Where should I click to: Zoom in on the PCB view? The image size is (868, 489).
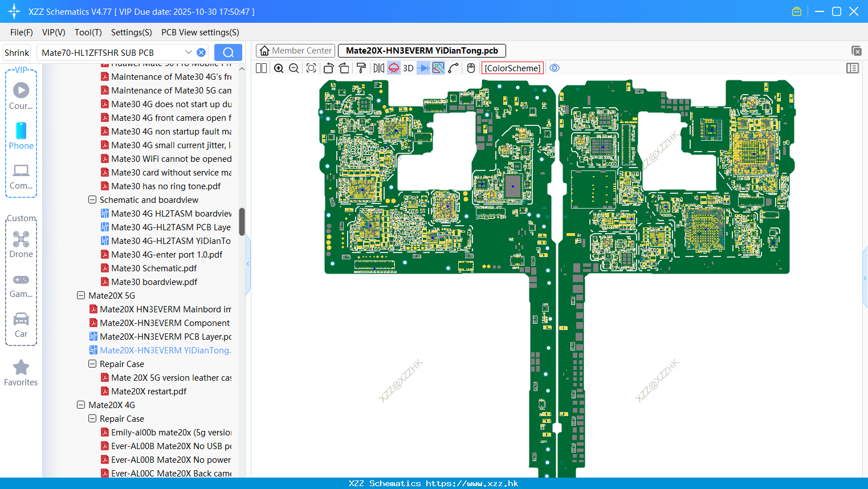[279, 68]
